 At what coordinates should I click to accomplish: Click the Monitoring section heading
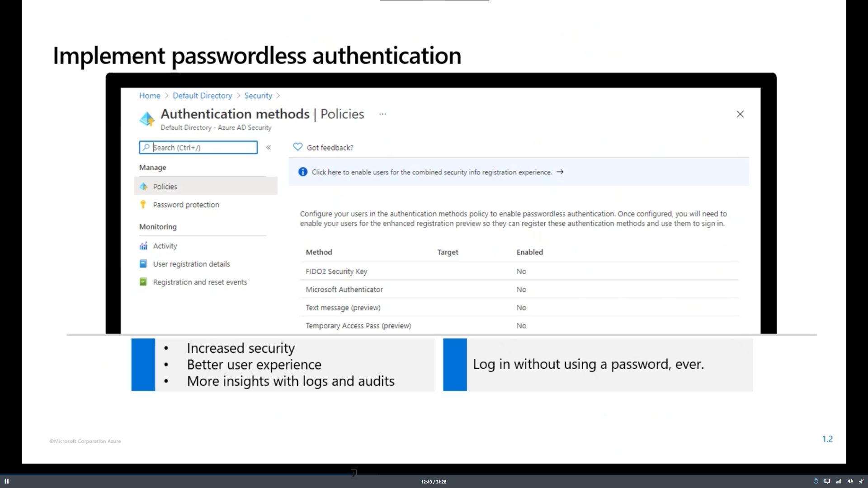pyautogui.click(x=158, y=227)
